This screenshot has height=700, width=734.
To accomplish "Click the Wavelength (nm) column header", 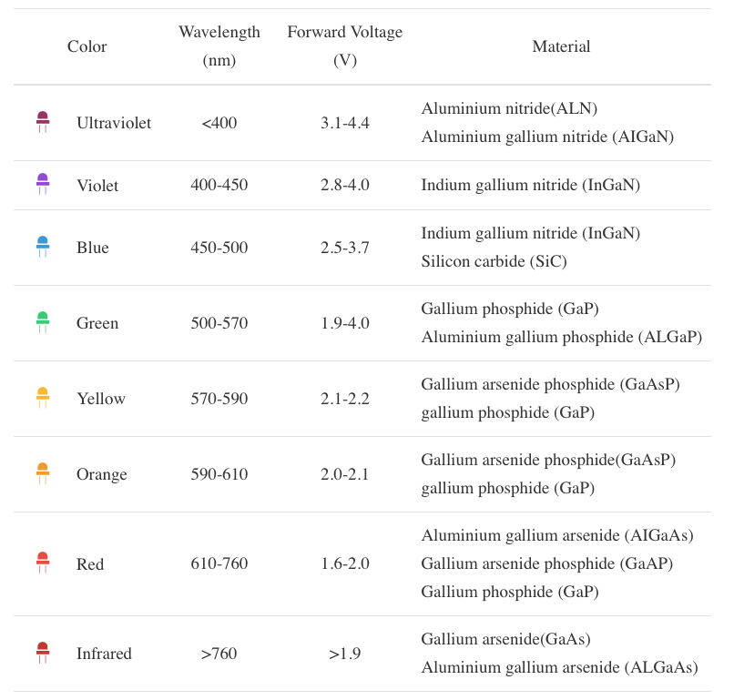I will (219, 46).
